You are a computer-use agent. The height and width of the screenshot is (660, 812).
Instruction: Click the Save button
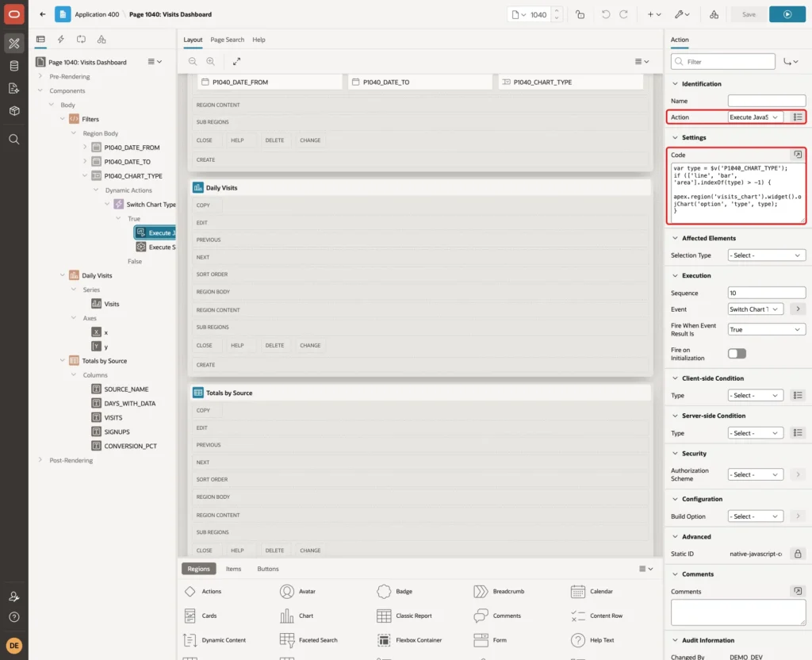[x=749, y=14]
